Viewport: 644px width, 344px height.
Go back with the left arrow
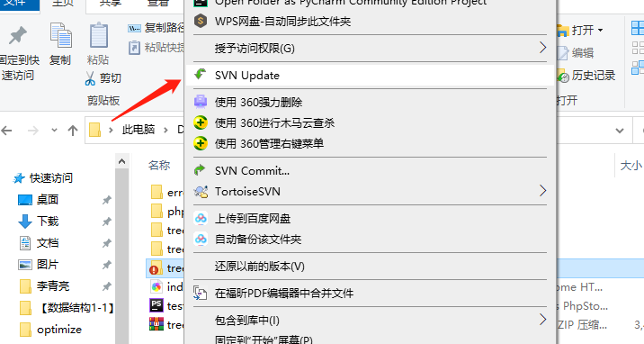click(x=6, y=131)
